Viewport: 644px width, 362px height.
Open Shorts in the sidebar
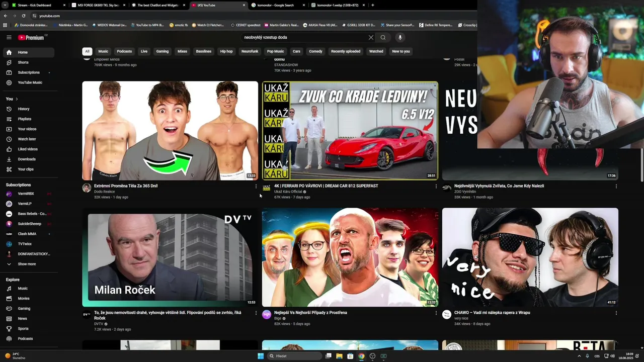coord(28,62)
